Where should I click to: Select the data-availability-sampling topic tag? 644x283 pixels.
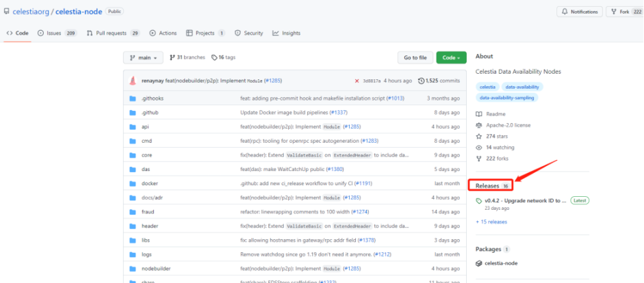coord(508,98)
